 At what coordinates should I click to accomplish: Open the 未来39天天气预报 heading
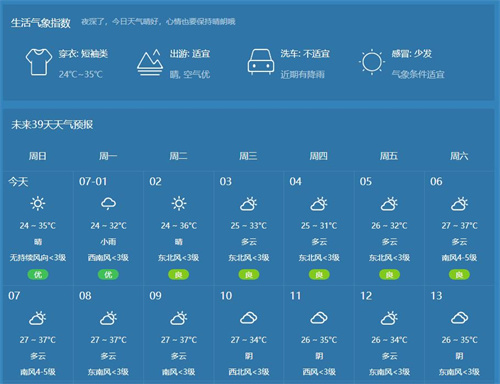click(52, 125)
